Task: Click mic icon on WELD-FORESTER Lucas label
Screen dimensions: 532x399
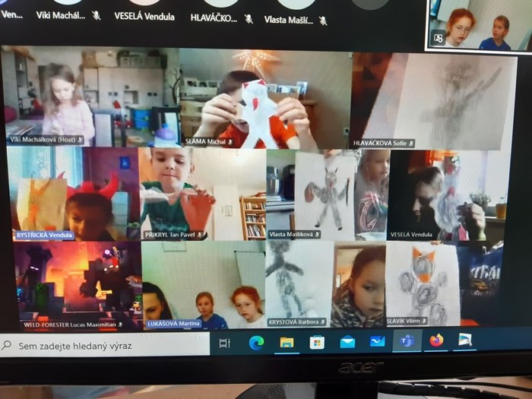Action: pos(120,325)
